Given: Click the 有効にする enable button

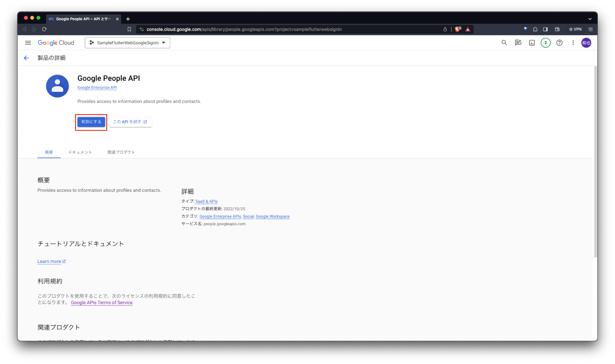Looking at the screenshot, I should point(91,122).
